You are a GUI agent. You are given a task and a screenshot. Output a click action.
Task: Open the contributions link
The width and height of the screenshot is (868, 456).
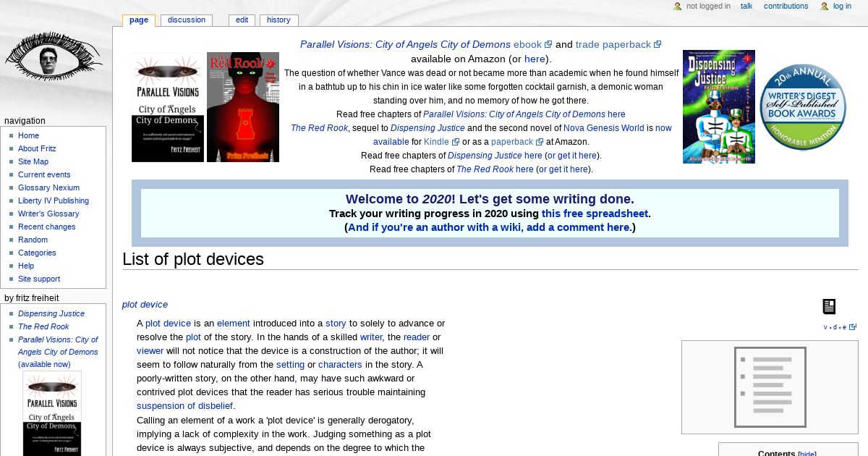pyautogui.click(x=786, y=6)
